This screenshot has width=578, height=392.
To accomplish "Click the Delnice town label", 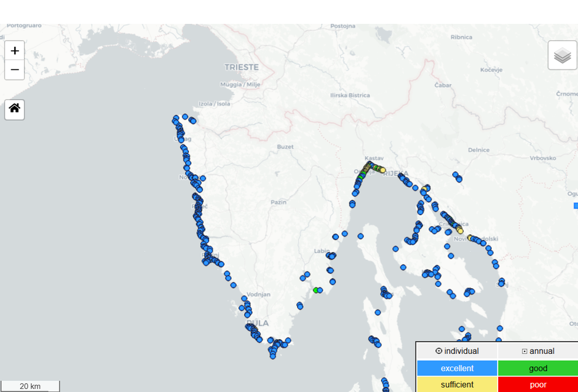I will pos(478,150).
